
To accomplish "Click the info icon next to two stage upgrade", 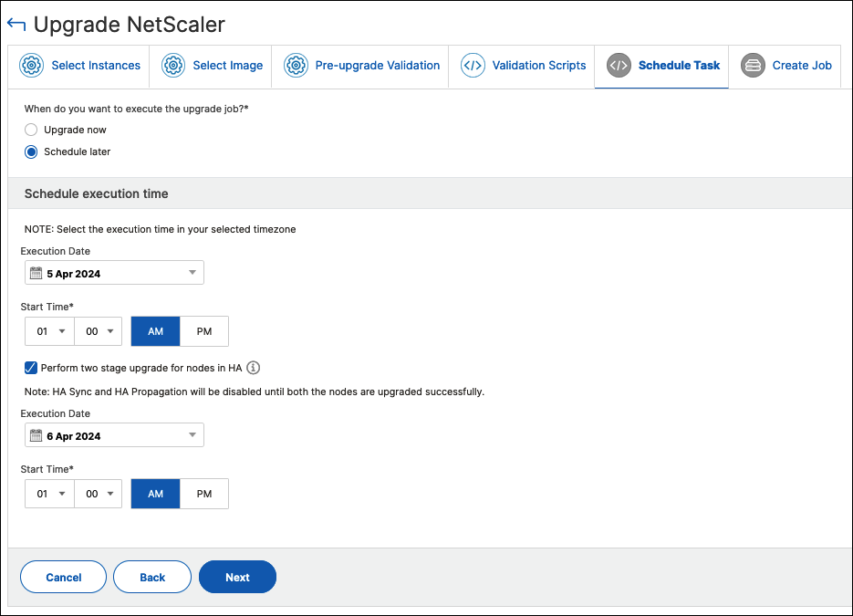I will click(253, 368).
